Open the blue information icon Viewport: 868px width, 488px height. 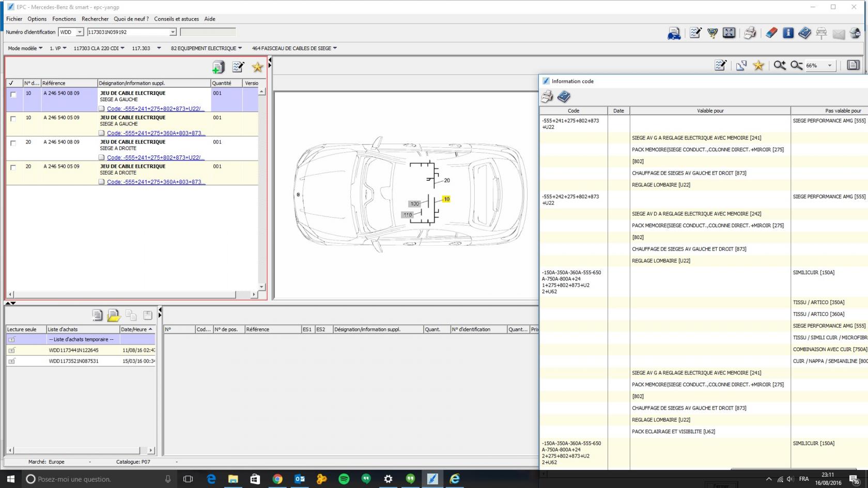coord(788,33)
